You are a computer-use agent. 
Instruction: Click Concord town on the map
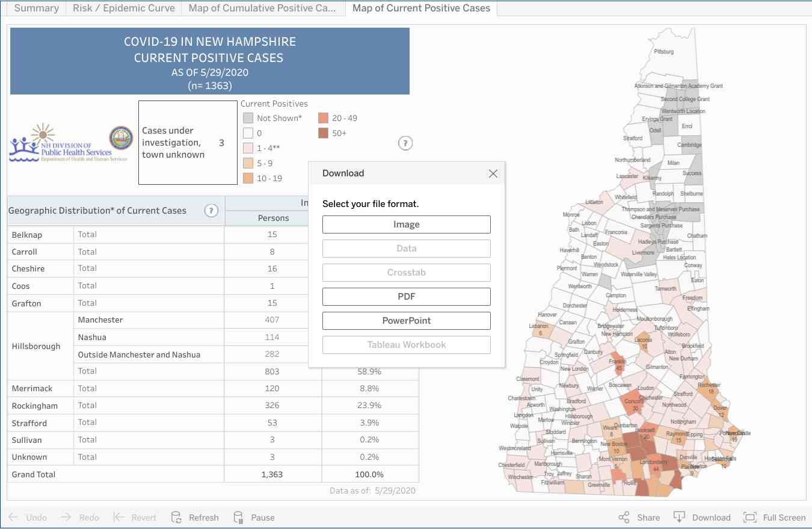pos(633,403)
